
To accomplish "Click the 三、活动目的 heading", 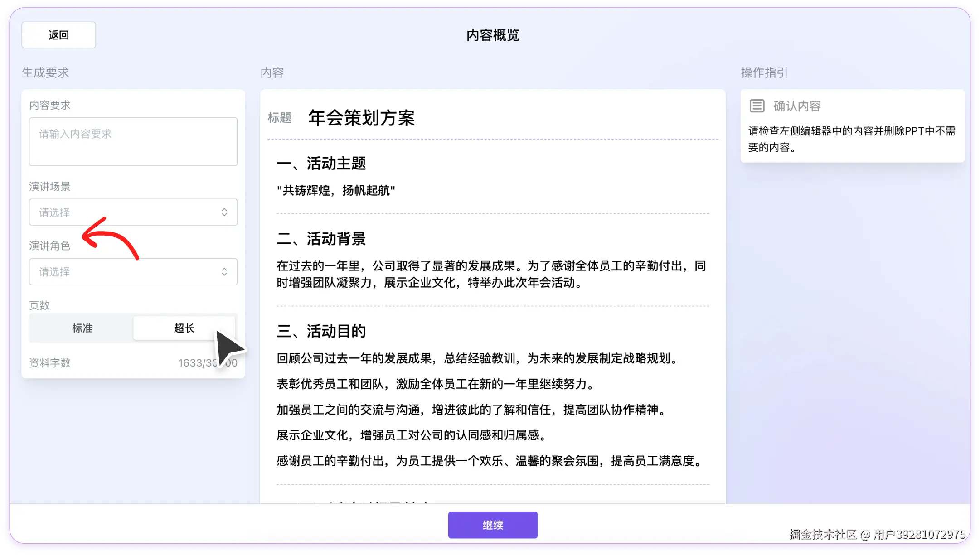I will 321,331.
